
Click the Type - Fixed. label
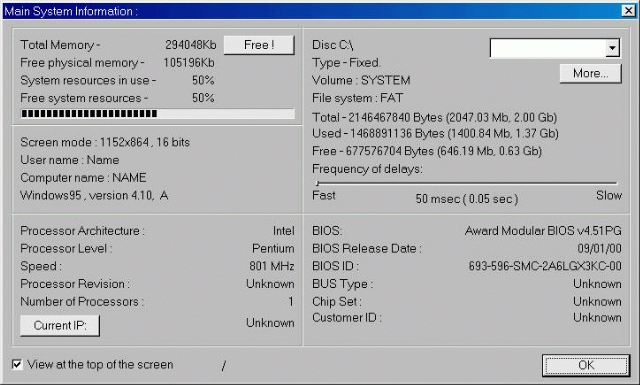coord(346,62)
